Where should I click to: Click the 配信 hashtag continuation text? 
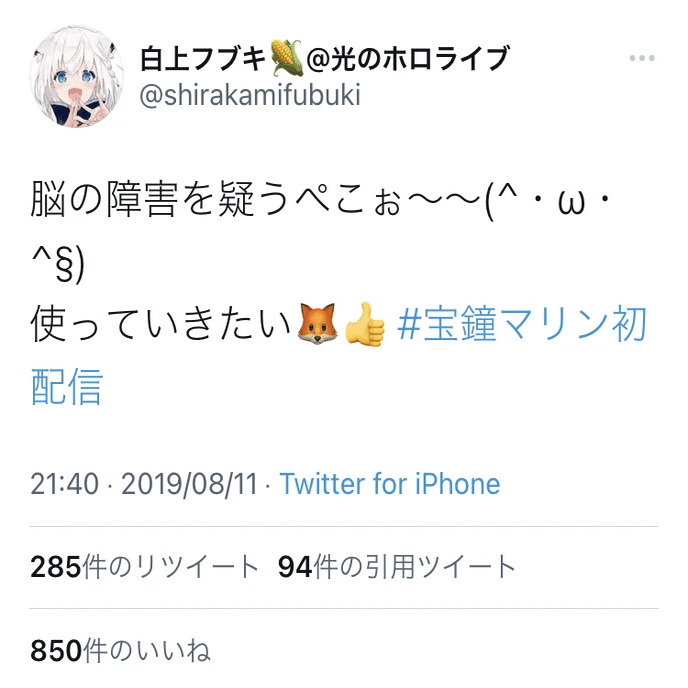click(67, 386)
